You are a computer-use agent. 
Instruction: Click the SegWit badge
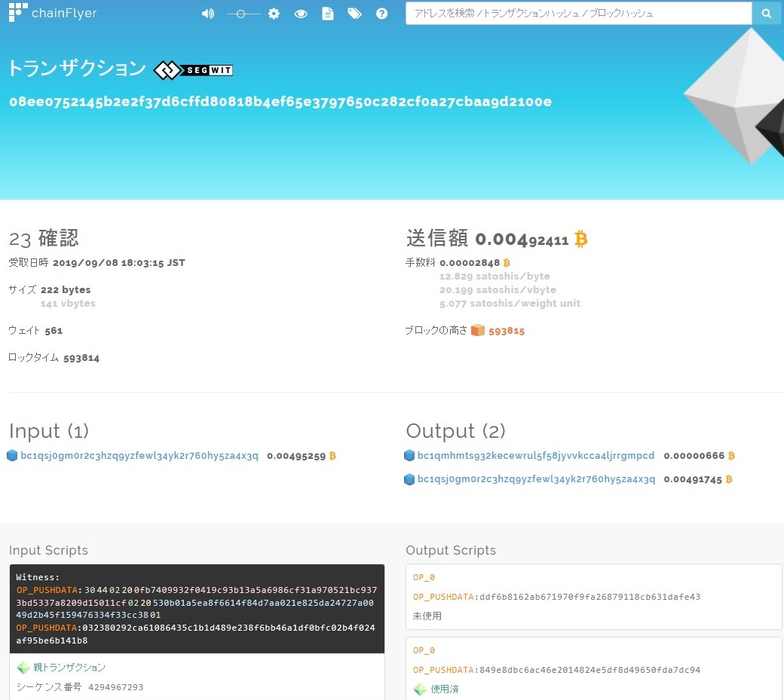[193, 70]
